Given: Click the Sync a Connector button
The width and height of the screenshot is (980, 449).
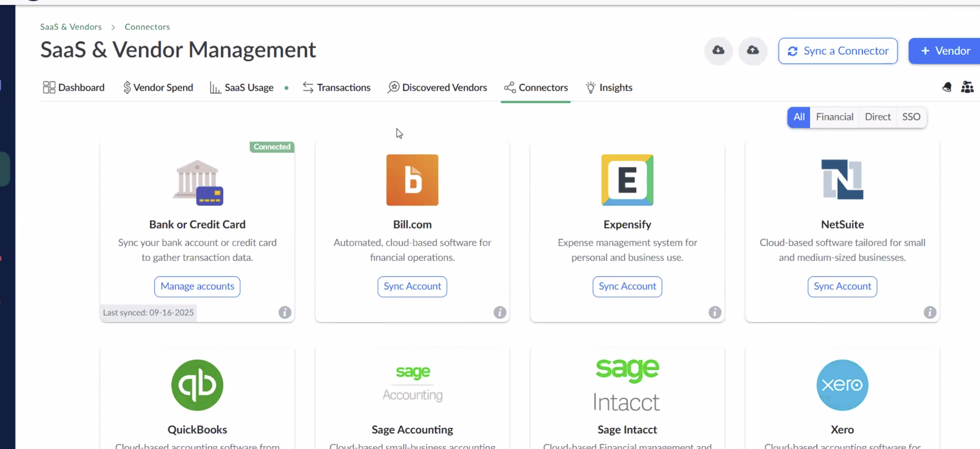Looking at the screenshot, I should [x=838, y=51].
